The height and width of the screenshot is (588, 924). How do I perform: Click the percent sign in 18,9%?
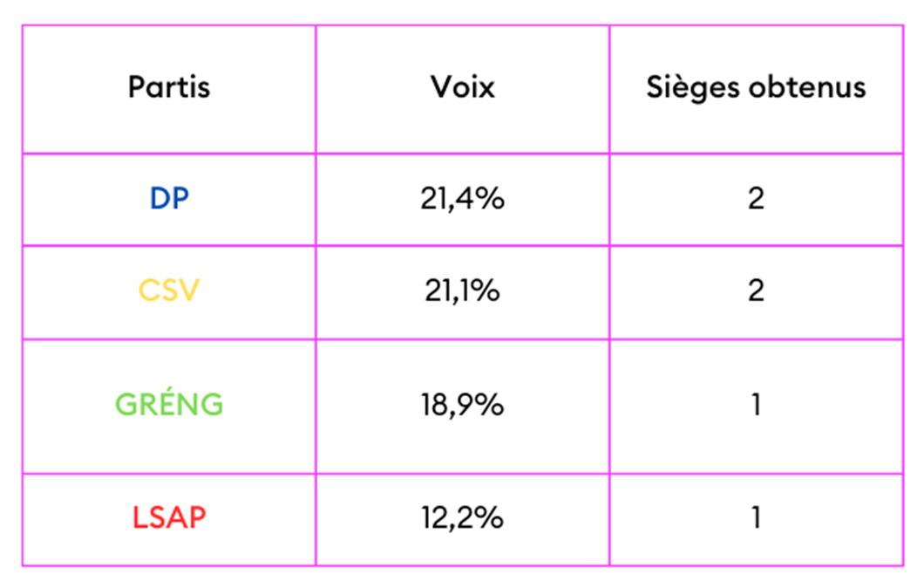492,405
